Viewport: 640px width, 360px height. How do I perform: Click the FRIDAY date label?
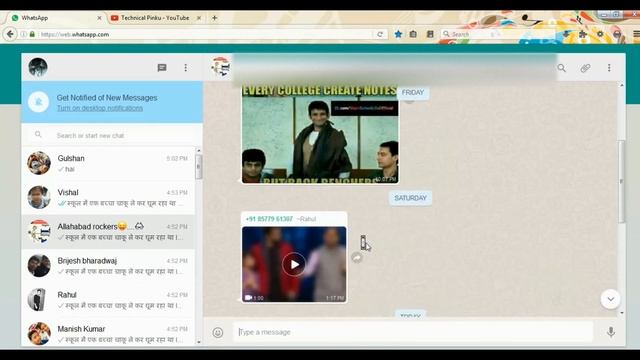pyautogui.click(x=413, y=93)
